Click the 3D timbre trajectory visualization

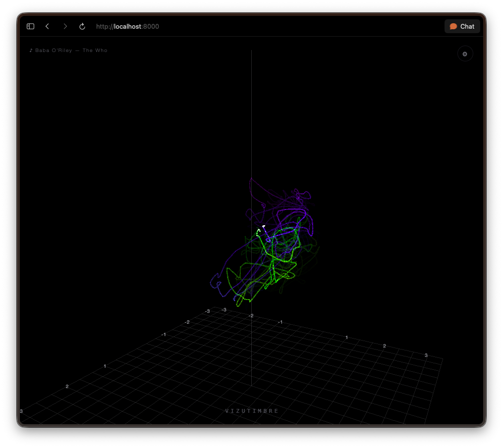click(265, 242)
